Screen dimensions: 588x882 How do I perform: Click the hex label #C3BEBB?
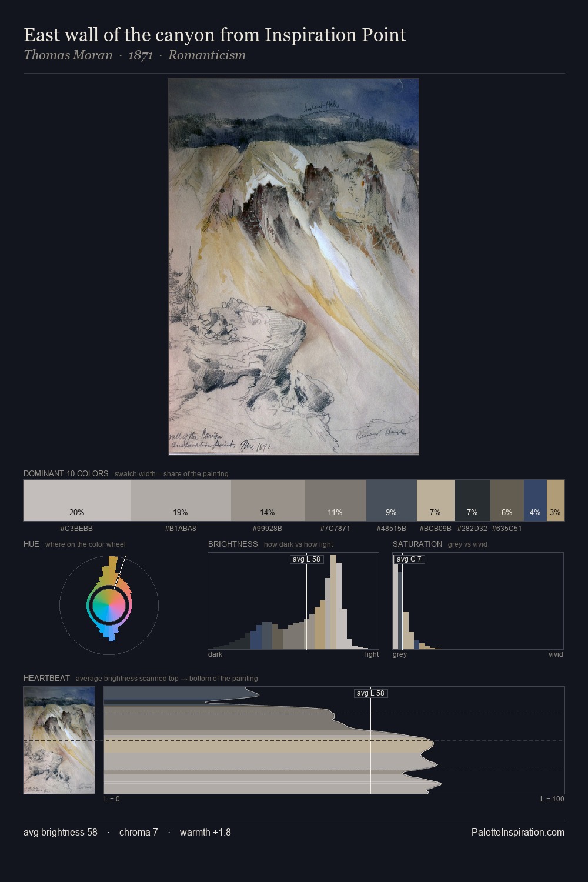(x=76, y=529)
